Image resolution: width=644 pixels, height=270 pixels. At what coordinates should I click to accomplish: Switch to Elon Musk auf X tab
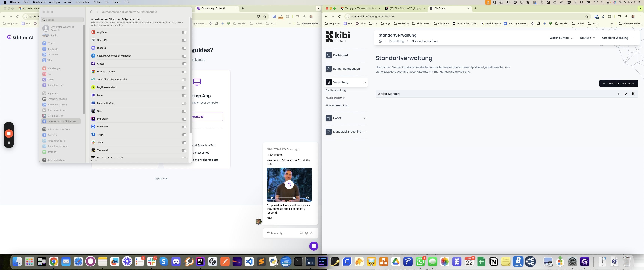click(405, 8)
